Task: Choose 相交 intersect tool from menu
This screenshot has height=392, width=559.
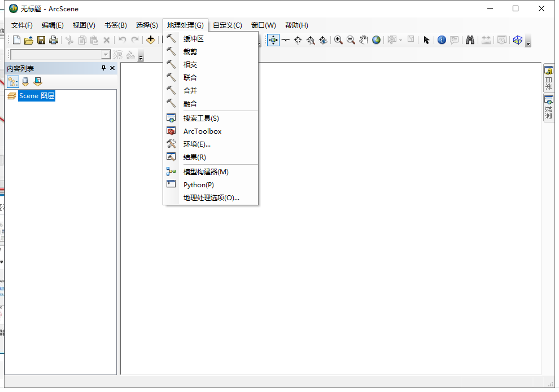Action: coord(211,65)
